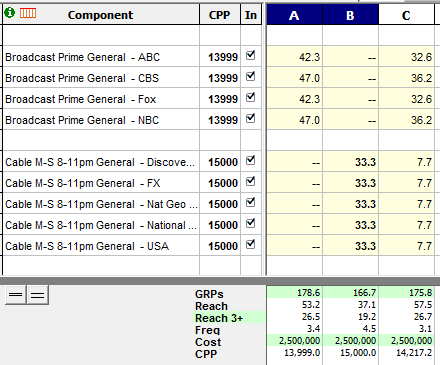
Task: Select the Freq metric label
Action: [x=207, y=330]
